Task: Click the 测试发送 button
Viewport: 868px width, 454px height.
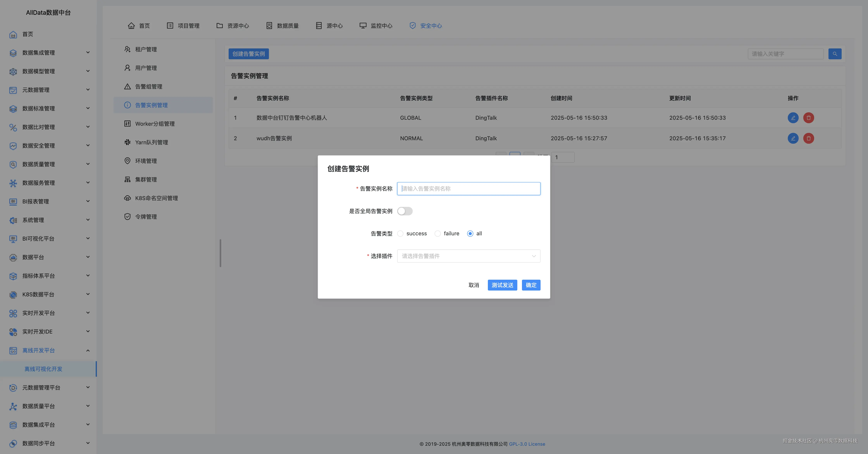Action: (x=502, y=285)
